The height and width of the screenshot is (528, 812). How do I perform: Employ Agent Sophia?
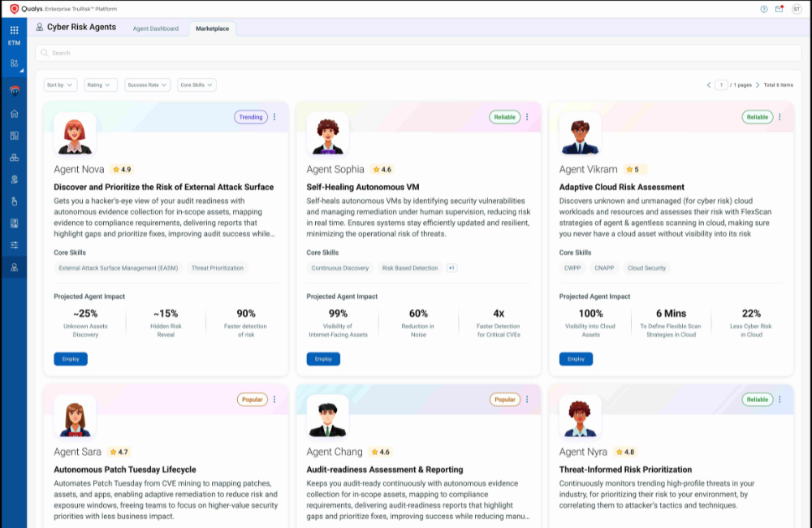tap(323, 359)
